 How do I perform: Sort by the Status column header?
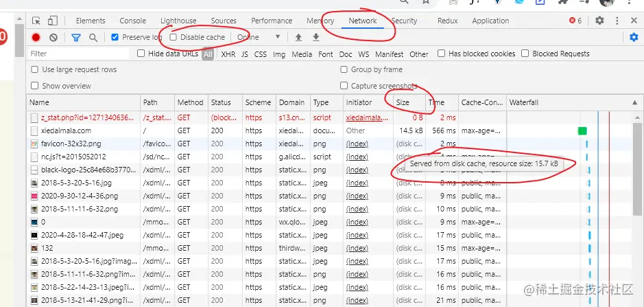[225, 102]
